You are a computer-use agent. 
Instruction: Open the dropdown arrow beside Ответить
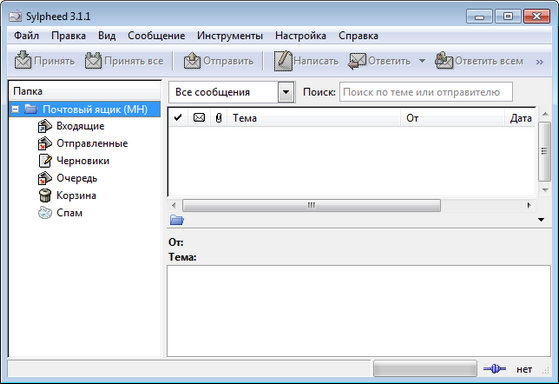point(422,61)
